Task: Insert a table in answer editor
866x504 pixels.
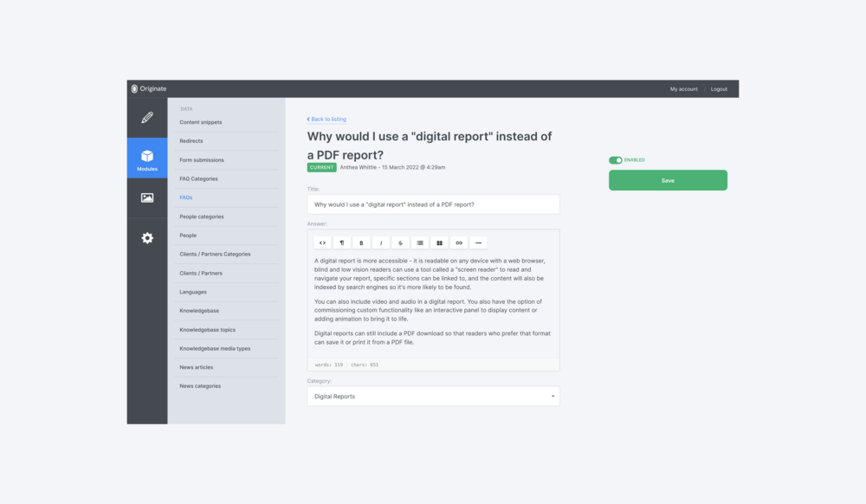Action: click(x=439, y=242)
